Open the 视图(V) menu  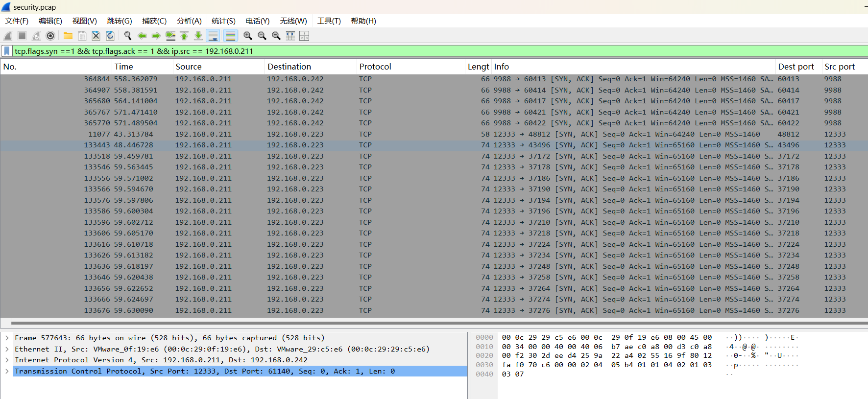tap(84, 21)
